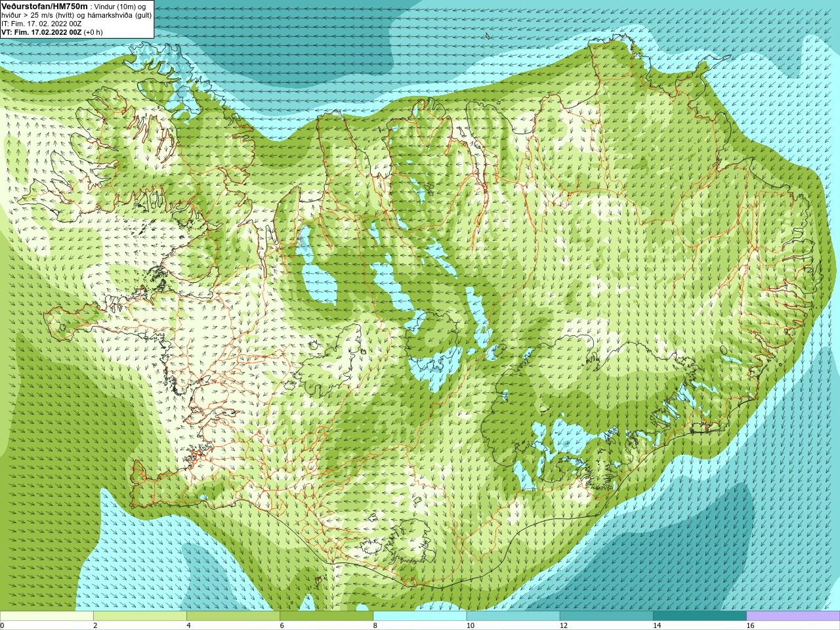This screenshot has width=840, height=630.
Task: Click the teal 12–14 legend swatch
Action: point(606,616)
